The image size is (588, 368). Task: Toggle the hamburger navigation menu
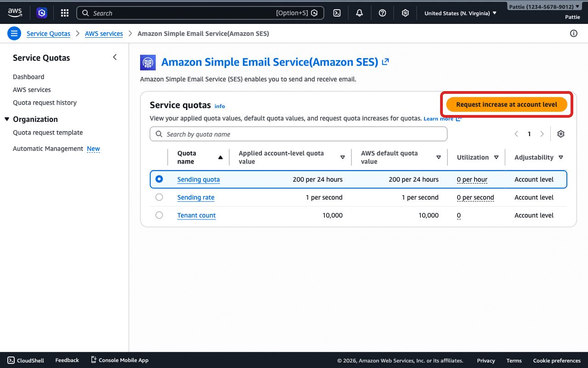pos(14,34)
